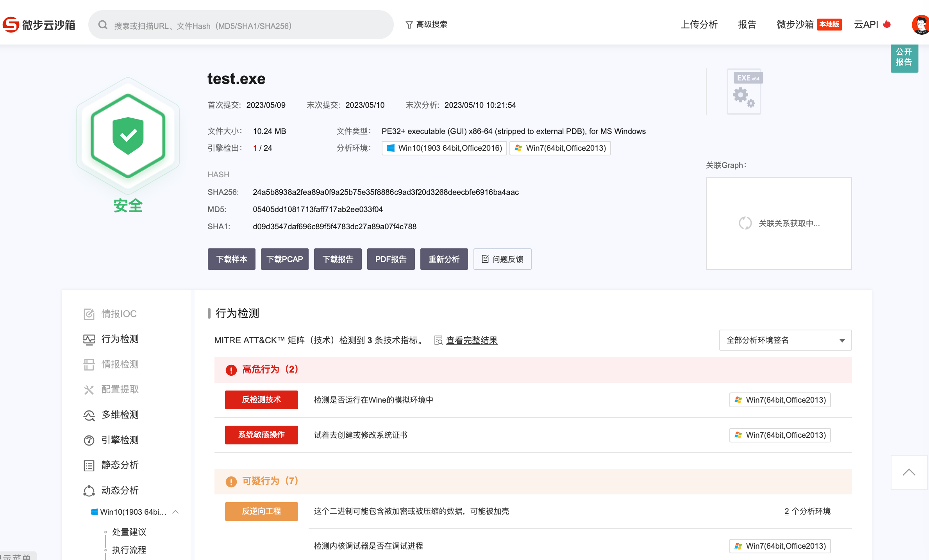
Task: Click the 公开报告 button
Action: click(x=904, y=58)
